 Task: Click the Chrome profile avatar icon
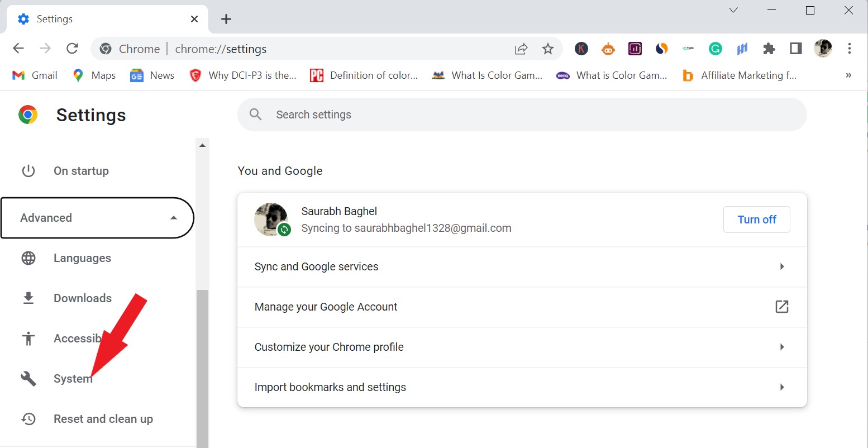pos(823,49)
